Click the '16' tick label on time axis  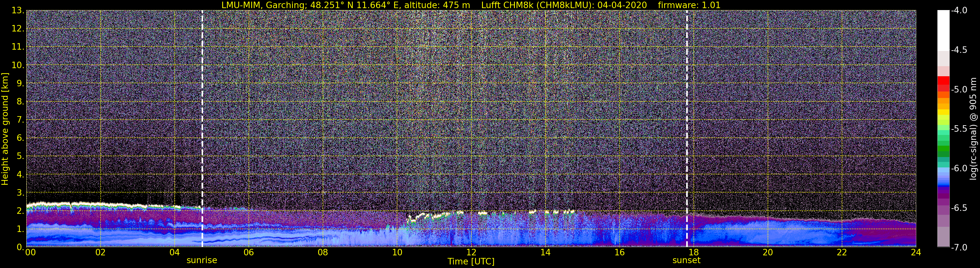619,252
